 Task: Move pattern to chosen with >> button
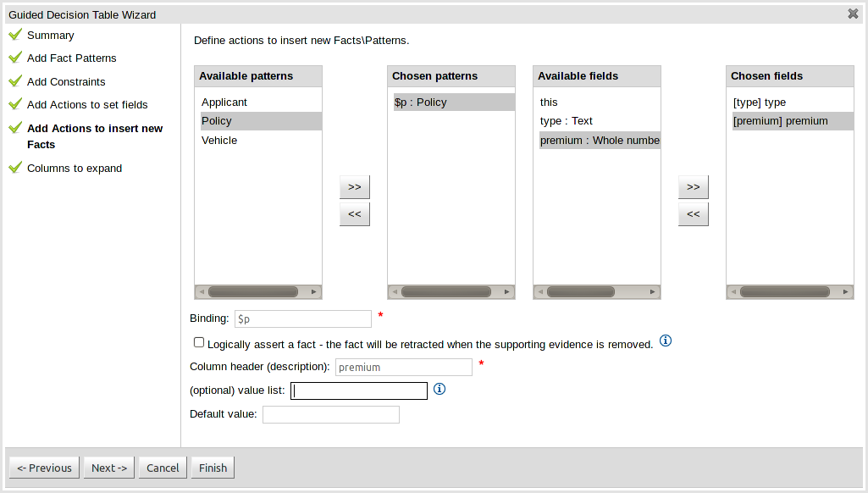[354, 187]
